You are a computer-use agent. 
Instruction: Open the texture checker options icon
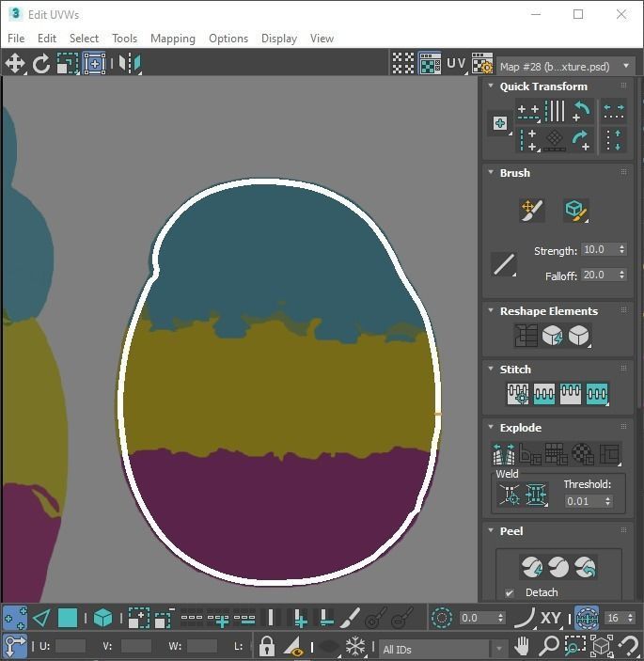pos(481,63)
